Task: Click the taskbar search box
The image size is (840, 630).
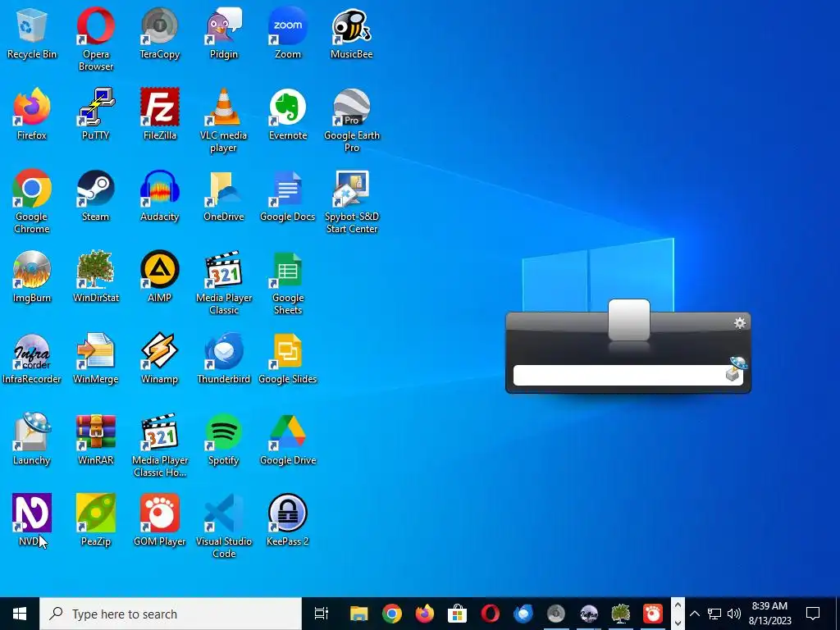Action: 171,614
